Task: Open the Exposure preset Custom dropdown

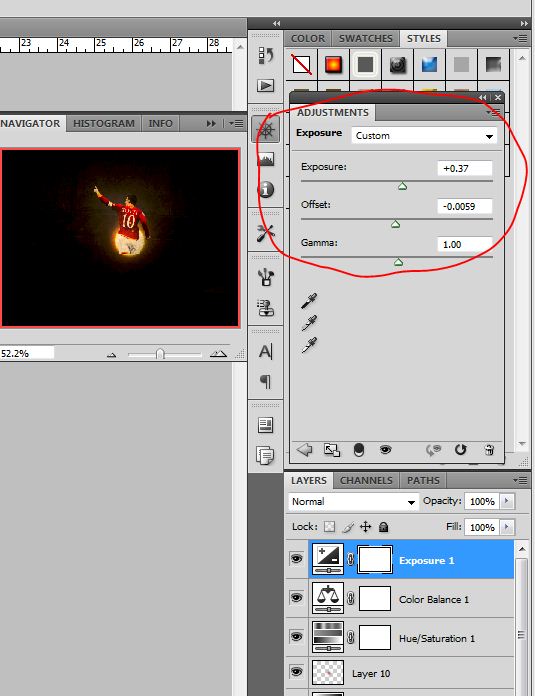Action: [424, 136]
